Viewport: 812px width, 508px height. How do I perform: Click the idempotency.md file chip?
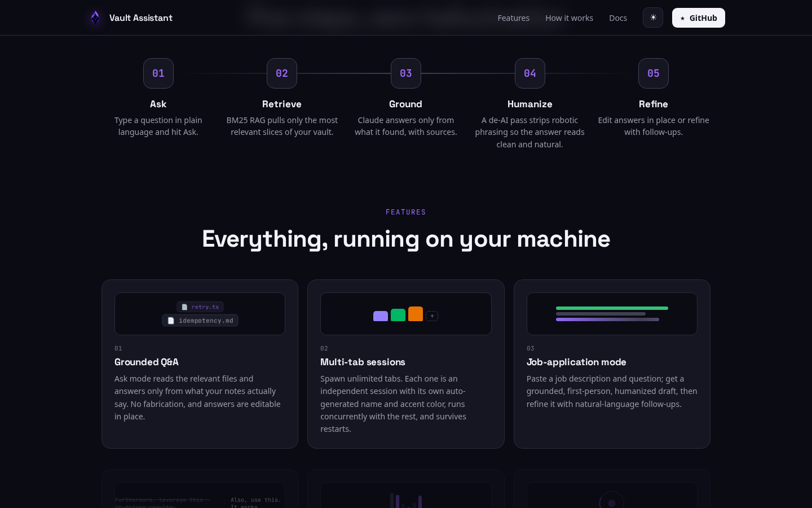pyautogui.click(x=200, y=321)
